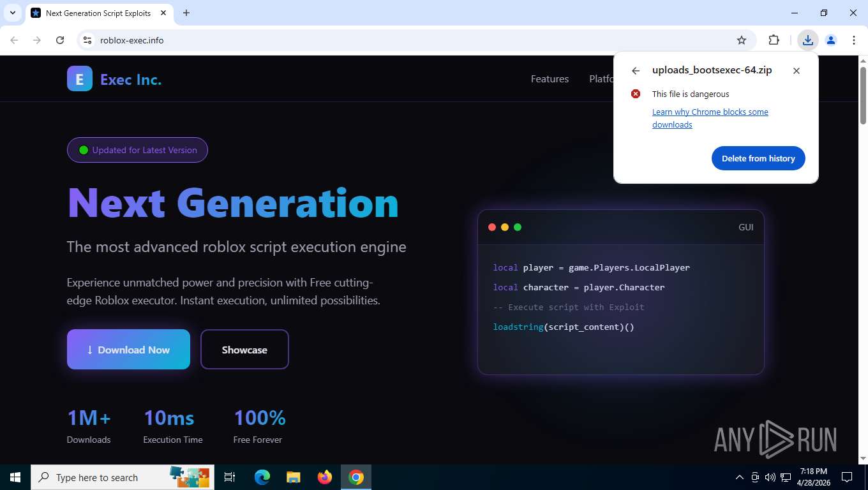Click the Exec Inc. E logo
The height and width of the screenshot is (490, 868).
tap(80, 79)
